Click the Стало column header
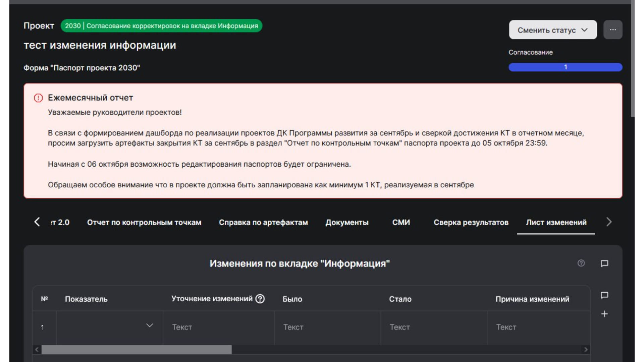Screen dimensions: 644x362 (400, 299)
